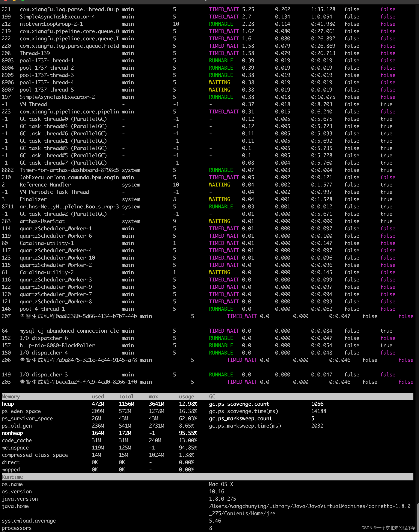Click the SimpleAsyncTaskExecutor-4 thread entry
This screenshot has height=532, width=419.
tap(57, 17)
